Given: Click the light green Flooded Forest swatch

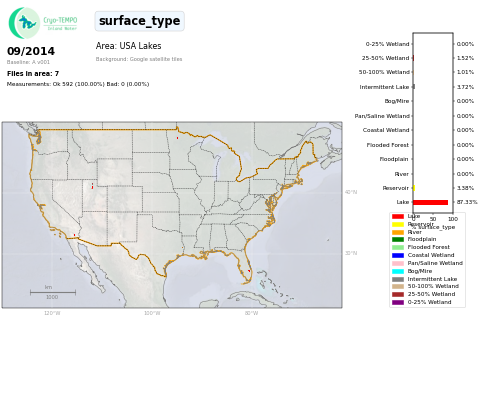Looking at the screenshot, I should [398, 247].
